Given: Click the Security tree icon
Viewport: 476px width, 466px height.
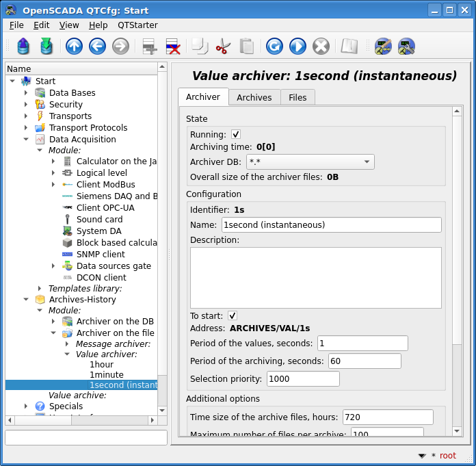Looking at the screenshot, I should [x=40, y=104].
